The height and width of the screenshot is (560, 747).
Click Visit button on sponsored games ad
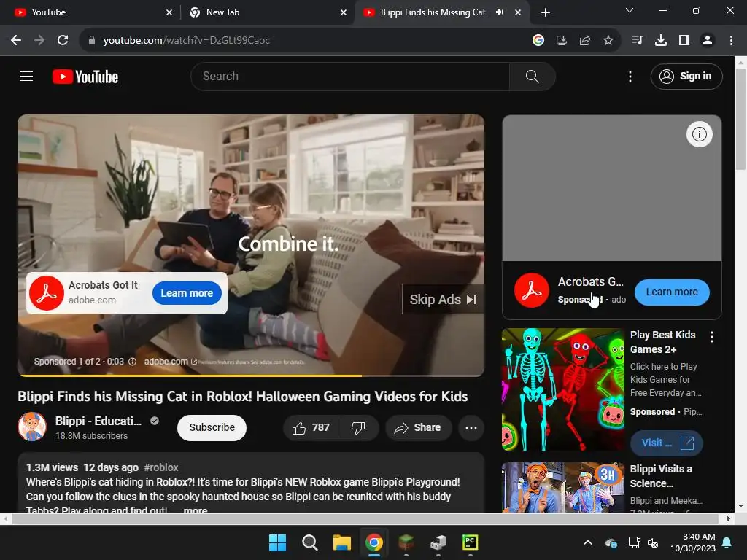666,443
